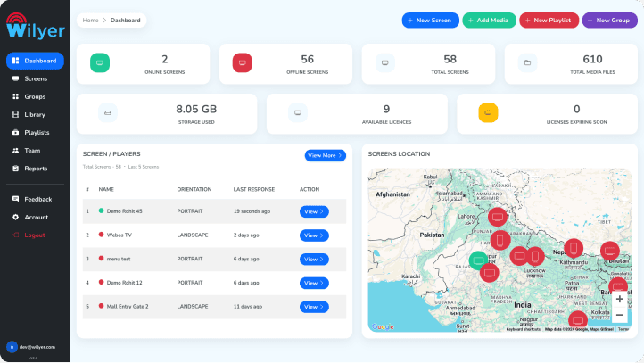The height and width of the screenshot is (363, 644).
Task: Navigate to Playlists
Action: point(35,133)
